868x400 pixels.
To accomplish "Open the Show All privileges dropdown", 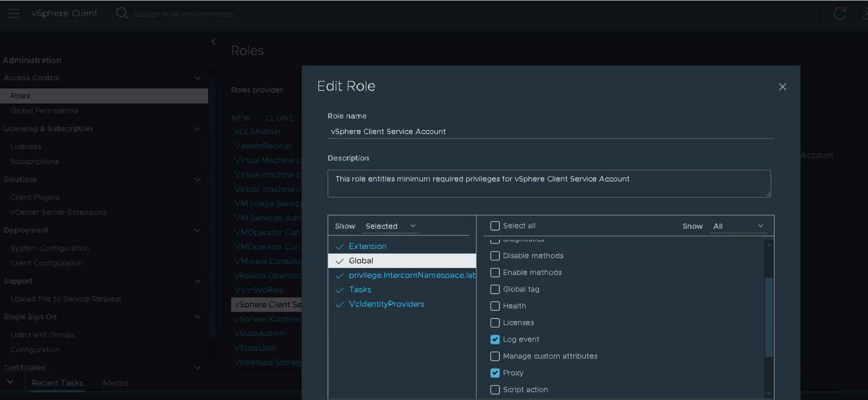I will (738, 226).
